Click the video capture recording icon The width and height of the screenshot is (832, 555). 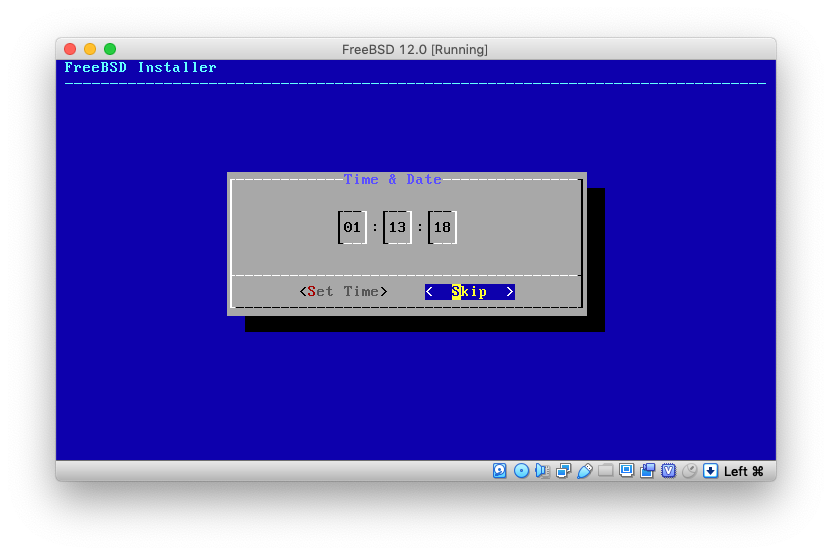tap(648, 471)
